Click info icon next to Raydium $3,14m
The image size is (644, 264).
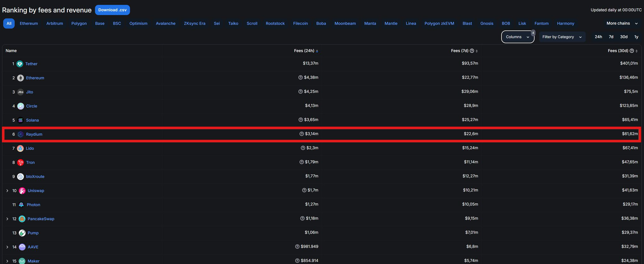coord(302,134)
